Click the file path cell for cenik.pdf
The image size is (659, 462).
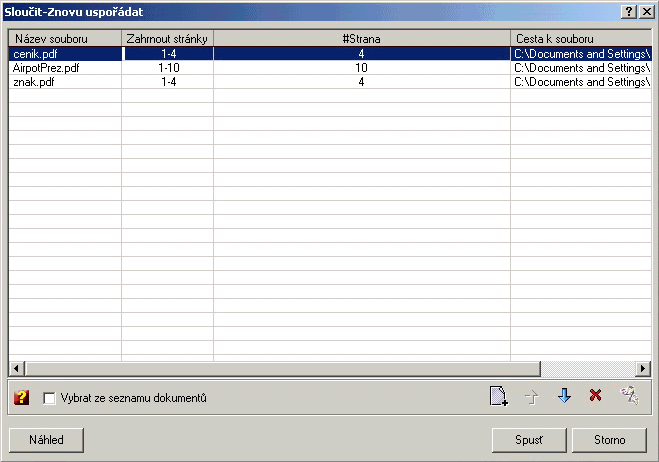(581, 54)
